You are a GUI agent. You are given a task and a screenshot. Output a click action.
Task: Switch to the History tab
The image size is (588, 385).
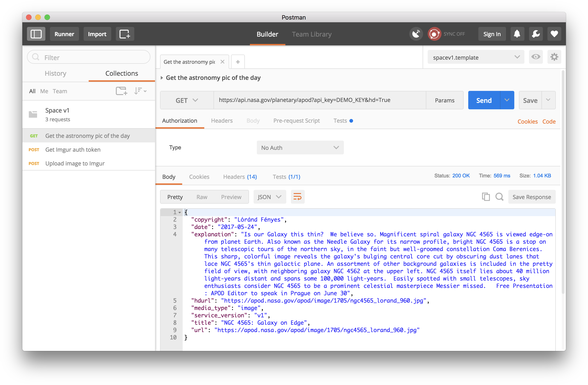point(55,73)
